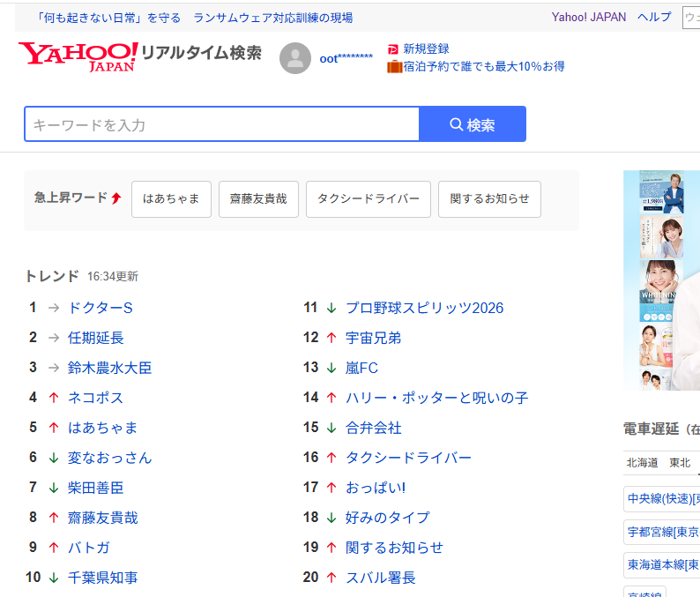
Task: Click the user profile avatar icon
Action: (295, 58)
